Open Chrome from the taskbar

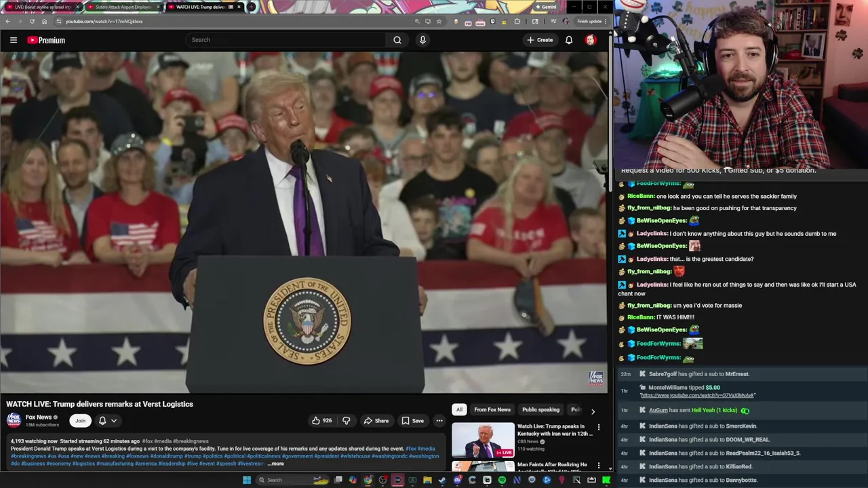[368, 480]
